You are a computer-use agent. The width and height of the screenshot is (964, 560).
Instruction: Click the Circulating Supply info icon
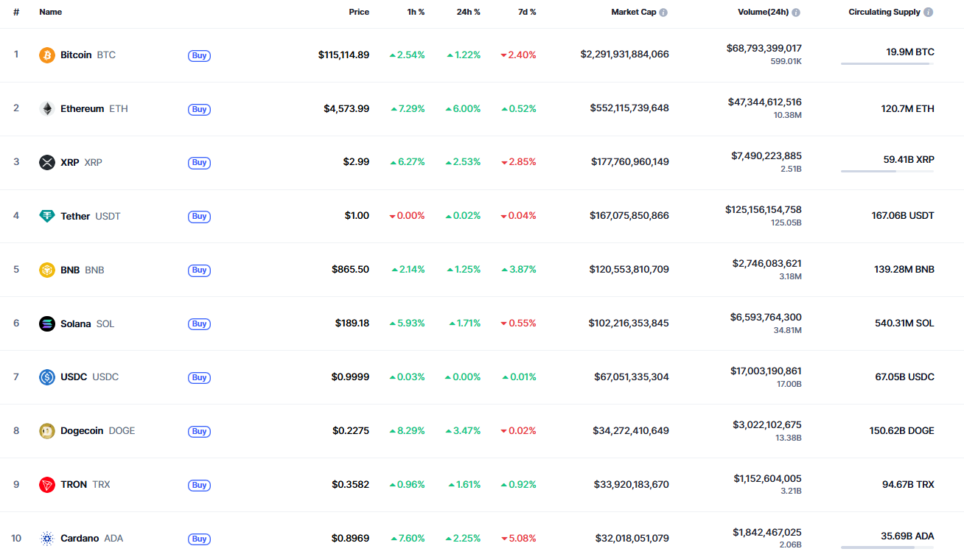point(928,13)
